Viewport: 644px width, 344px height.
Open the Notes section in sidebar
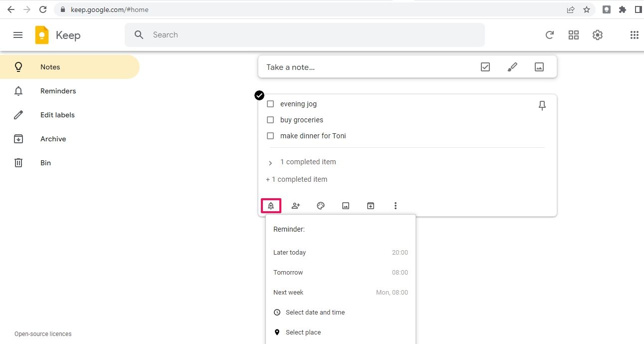click(70, 67)
